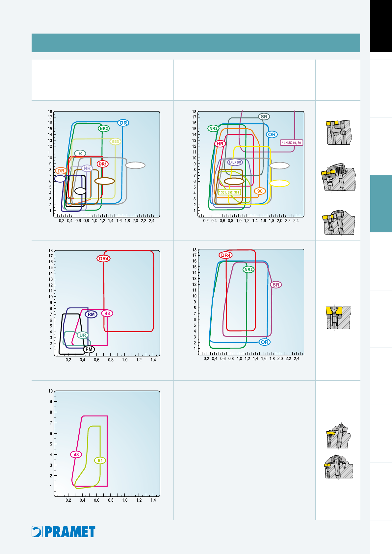Click the teal UR label oval
Screen dimensions: 392x554
click(83, 335)
